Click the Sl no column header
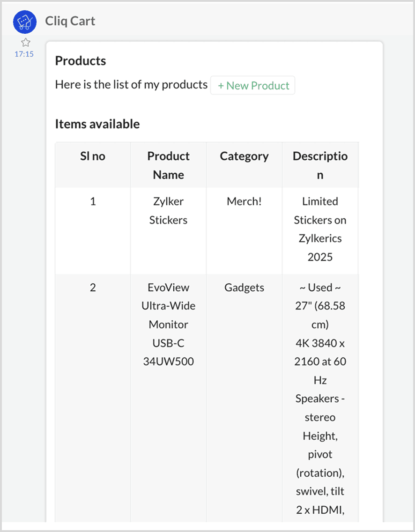This screenshot has height=532, width=415. (93, 156)
